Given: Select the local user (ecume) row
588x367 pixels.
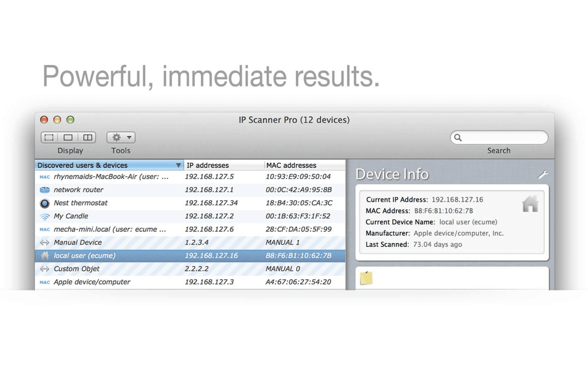Looking at the screenshot, I should (190, 256).
